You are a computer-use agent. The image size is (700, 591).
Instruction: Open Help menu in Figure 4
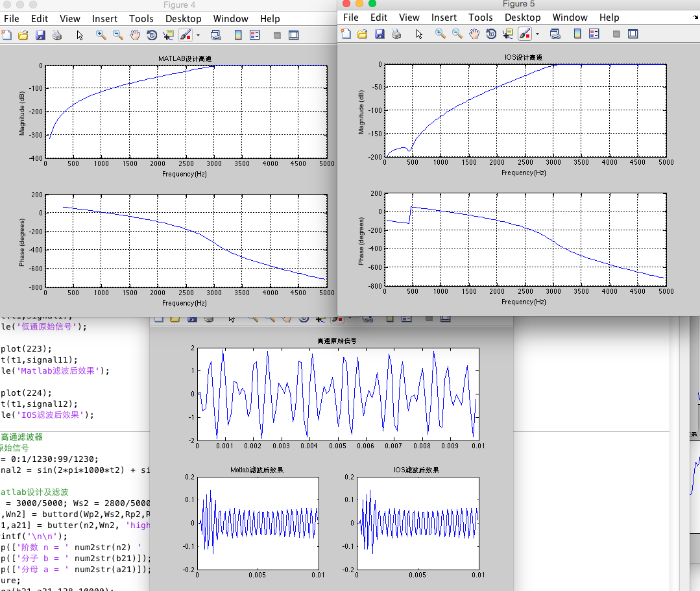click(x=270, y=19)
